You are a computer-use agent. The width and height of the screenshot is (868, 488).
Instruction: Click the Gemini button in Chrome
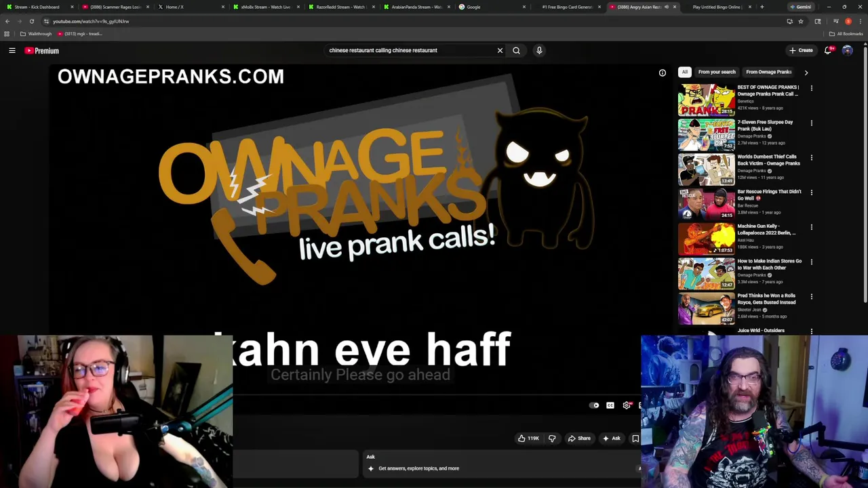(801, 7)
